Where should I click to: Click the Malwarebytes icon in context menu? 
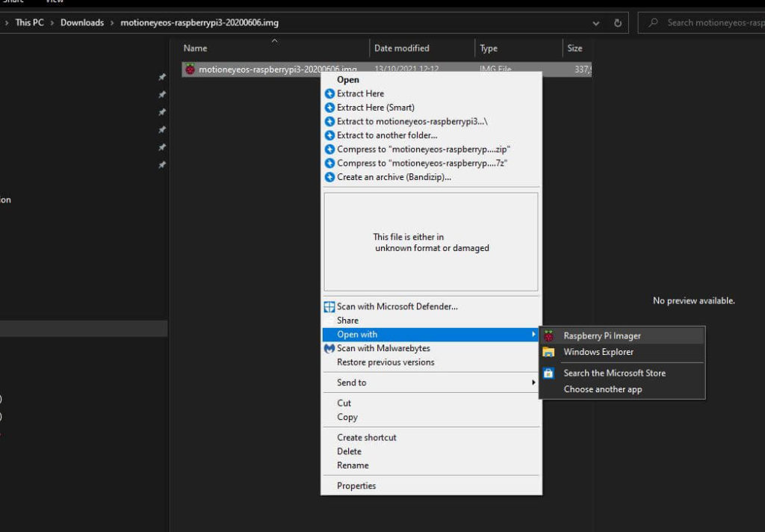click(x=329, y=348)
